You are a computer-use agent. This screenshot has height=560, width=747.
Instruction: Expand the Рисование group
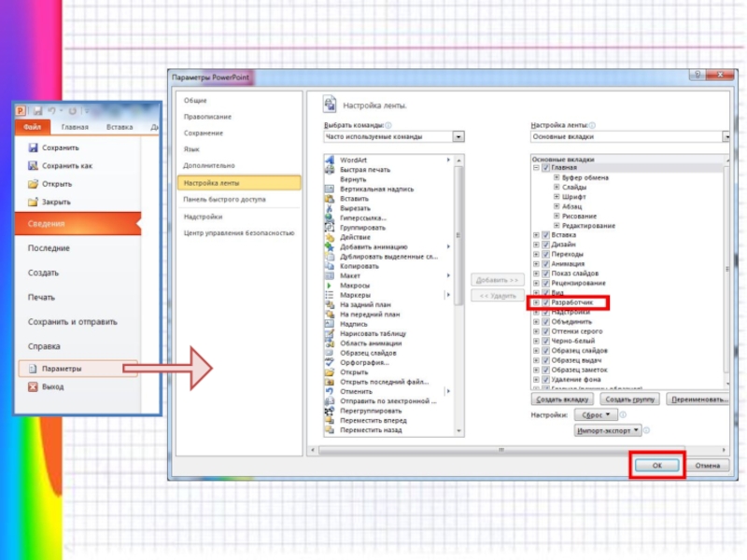click(556, 216)
